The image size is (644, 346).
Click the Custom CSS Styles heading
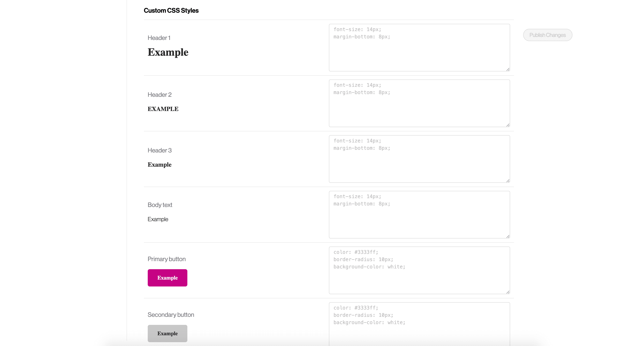click(171, 11)
